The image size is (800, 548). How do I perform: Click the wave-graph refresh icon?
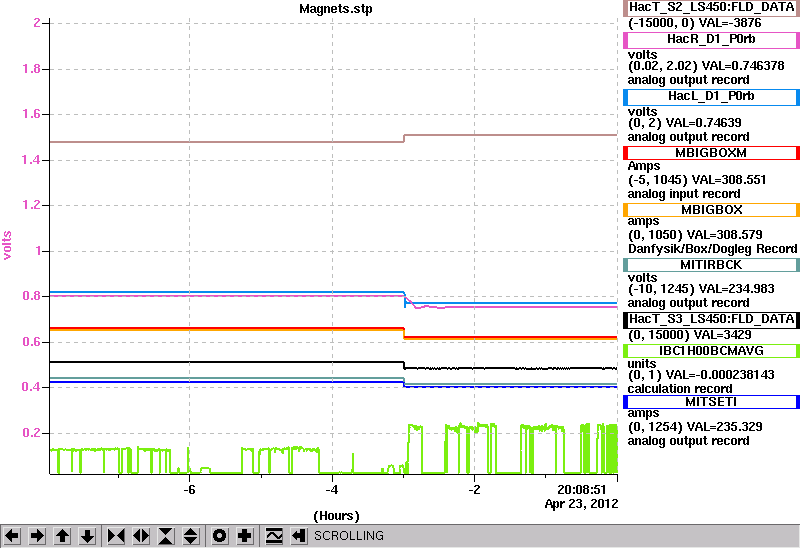pyautogui.click(x=274, y=536)
